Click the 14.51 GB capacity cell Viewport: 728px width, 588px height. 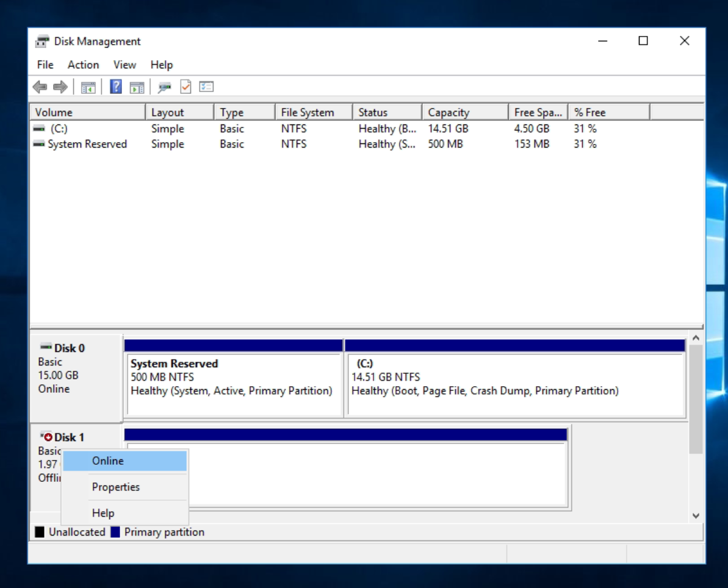tap(448, 129)
